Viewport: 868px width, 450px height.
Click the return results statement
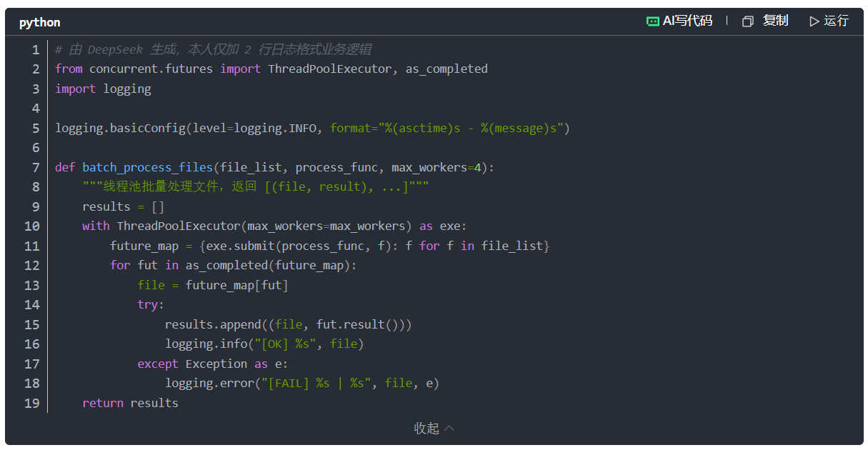tap(130, 404)
